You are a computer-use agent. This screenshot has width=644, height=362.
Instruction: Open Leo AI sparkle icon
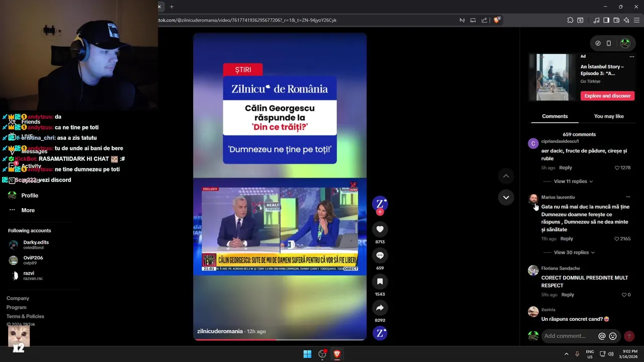[626, 20]
